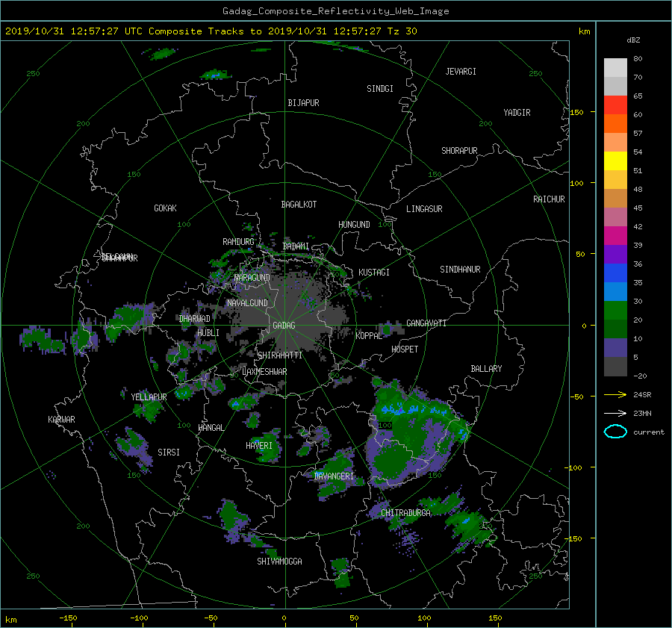Click the SHIVAMOGGA city label

pyautogui.click(x=279, y=562)
